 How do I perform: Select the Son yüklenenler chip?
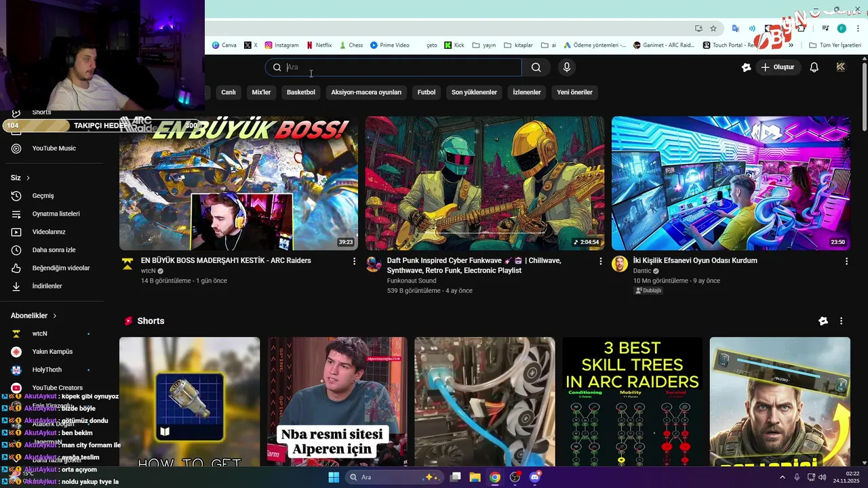pos(474,92)
